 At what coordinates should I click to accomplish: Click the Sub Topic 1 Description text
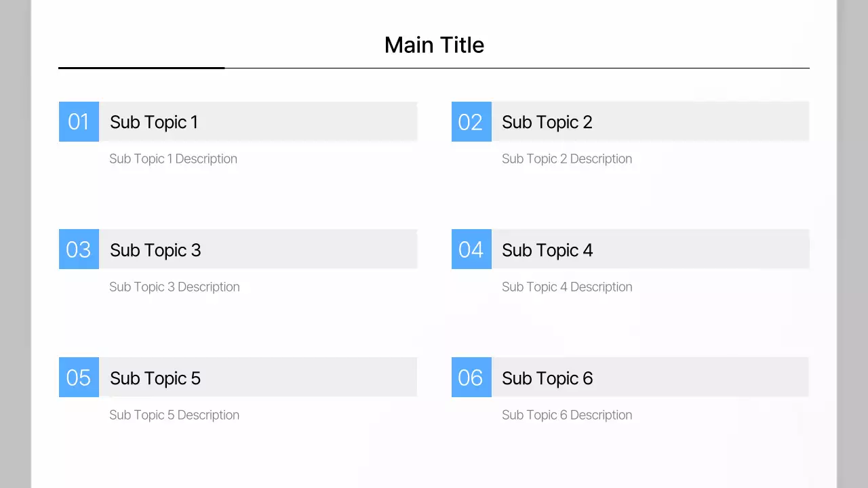pos(173,159)
